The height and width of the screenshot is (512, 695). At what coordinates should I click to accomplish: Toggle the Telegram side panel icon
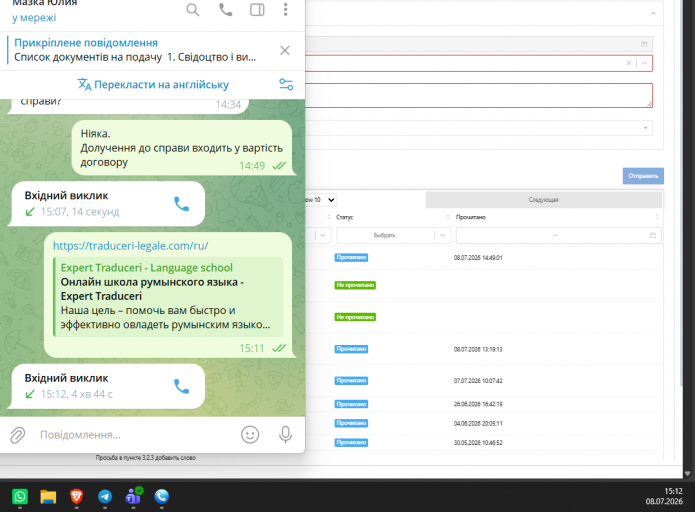[x=257, y=10]
